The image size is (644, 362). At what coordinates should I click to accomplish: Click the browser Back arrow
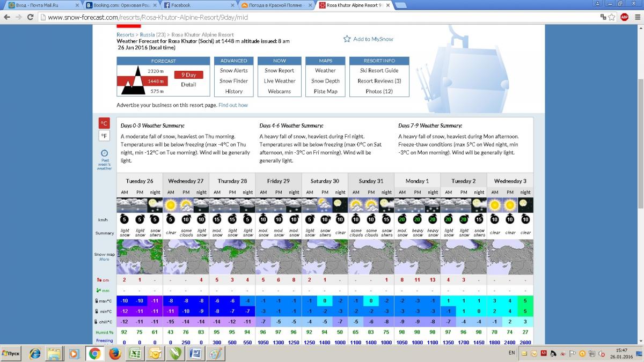point(7,17)
